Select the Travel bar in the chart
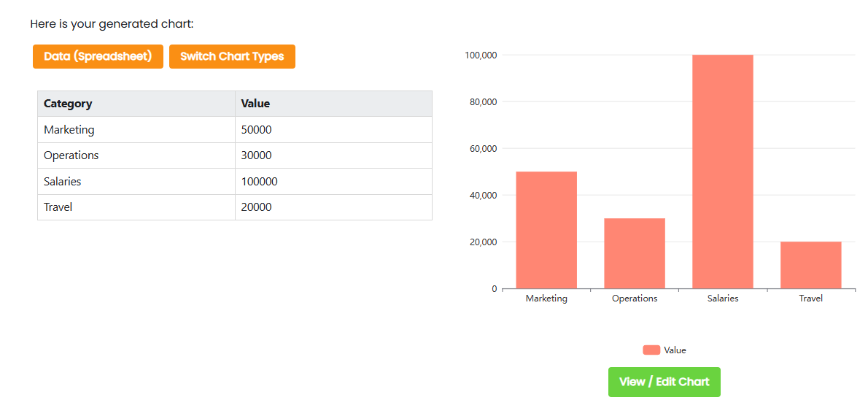Screen dimensions: 868x408 (810, 265)
